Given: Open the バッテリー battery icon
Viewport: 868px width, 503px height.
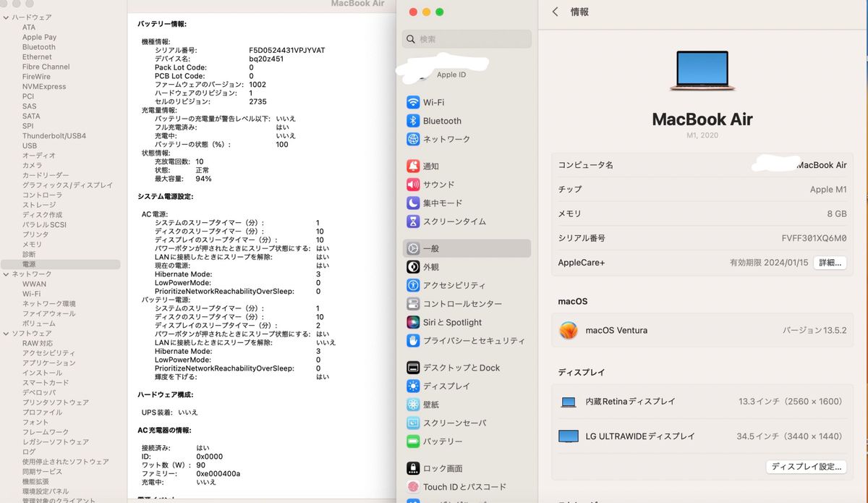Looking at the screenshot, I should (x=413, y=441).
